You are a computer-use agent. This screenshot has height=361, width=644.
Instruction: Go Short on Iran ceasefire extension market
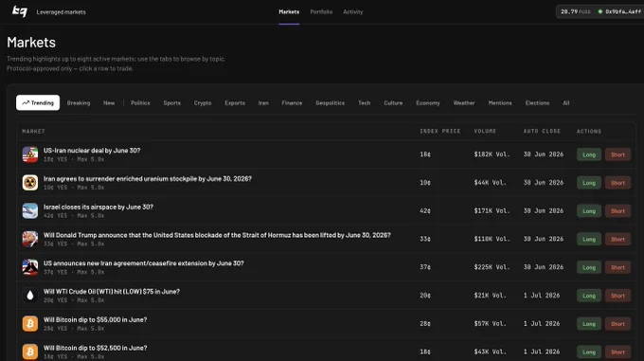point(617,267)
